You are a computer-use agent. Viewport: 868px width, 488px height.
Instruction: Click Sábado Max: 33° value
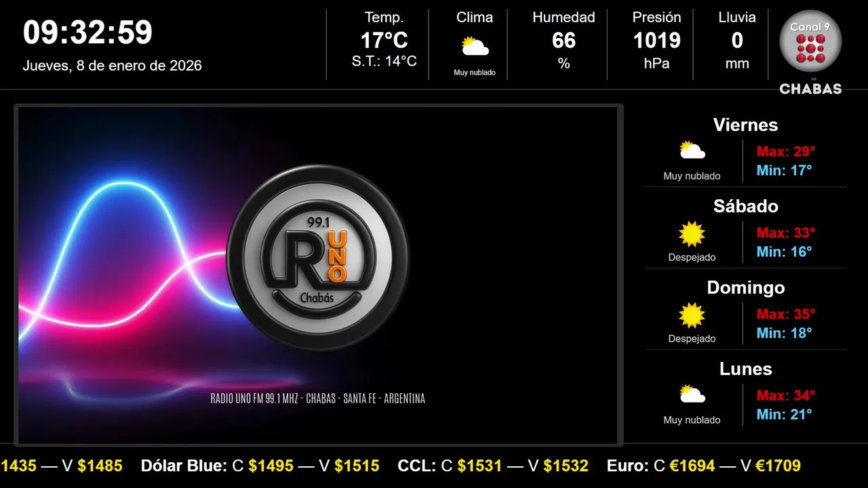(x=786, y=232)
